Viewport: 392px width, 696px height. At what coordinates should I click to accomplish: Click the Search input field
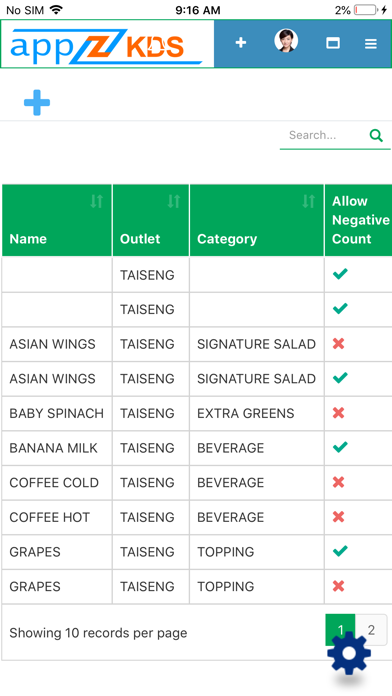click(x=323, y=135)
